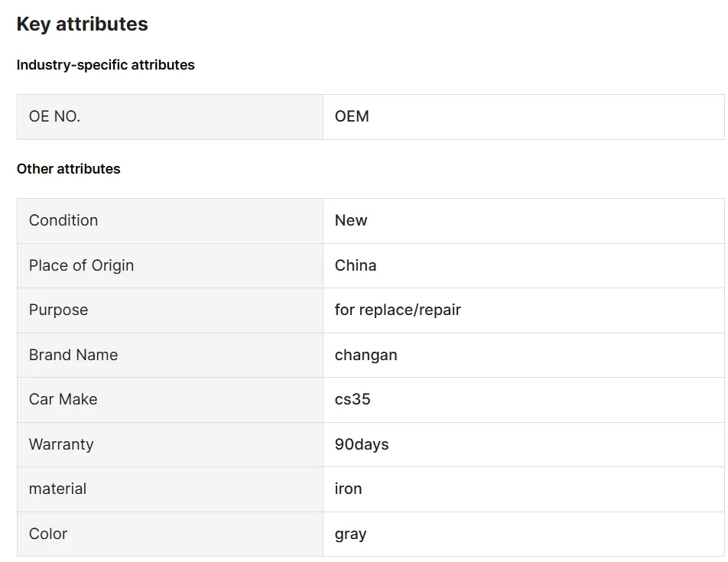Select the "gray" color value
728x562 pixels.
coord(350,534)
